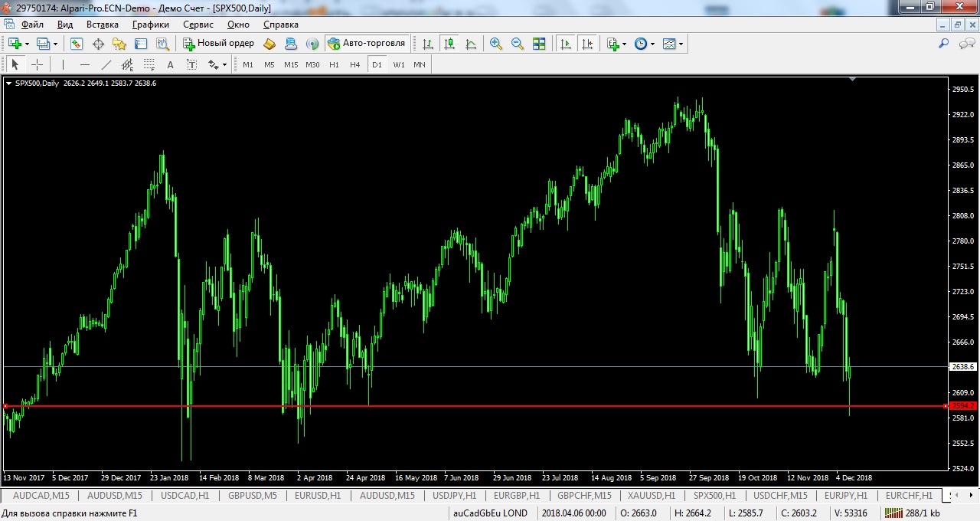Expand the profiles dropdown arrow
The image size is (980, 521).
tap(55, 44)
